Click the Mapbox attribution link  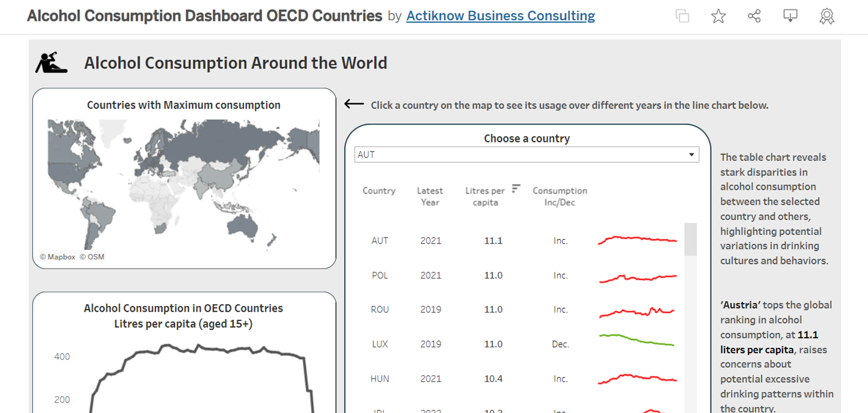click(x=57, y=257)
